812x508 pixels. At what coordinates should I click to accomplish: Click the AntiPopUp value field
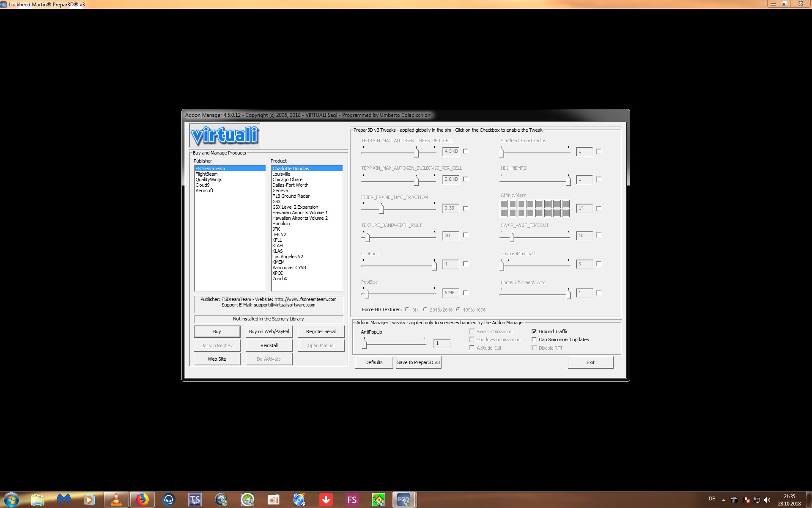(x=442, y=343)
